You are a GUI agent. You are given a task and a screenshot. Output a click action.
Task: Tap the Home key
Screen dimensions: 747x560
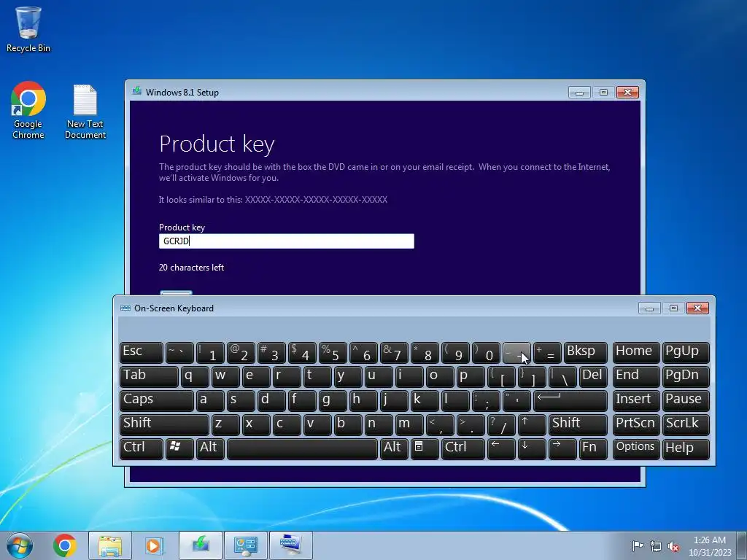tap(635, 352)
